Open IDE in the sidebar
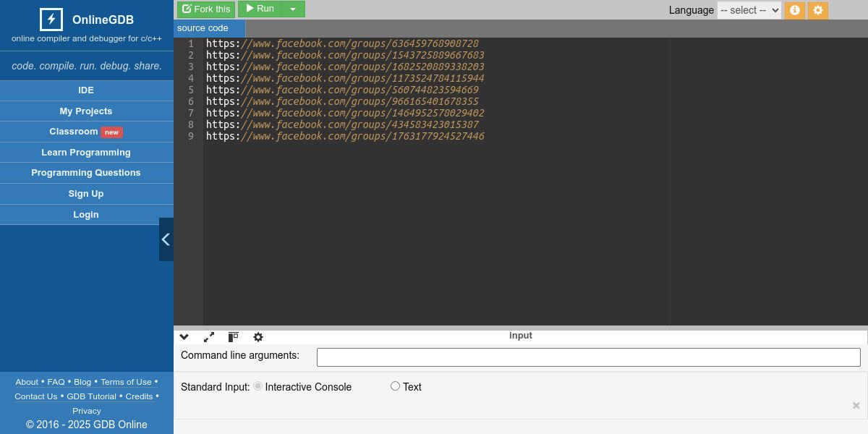The width and height of the screenshot is (868, 434). (x=86, y=90)
